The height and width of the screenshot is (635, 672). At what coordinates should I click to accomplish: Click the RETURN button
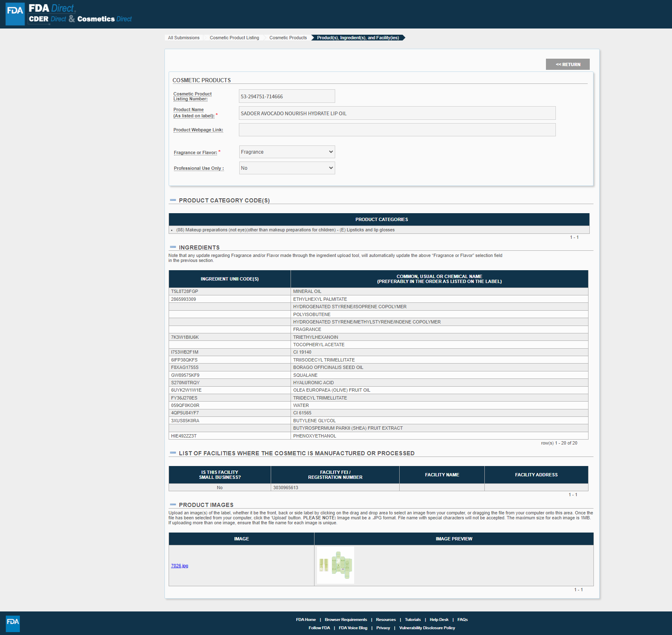[567, 64]
